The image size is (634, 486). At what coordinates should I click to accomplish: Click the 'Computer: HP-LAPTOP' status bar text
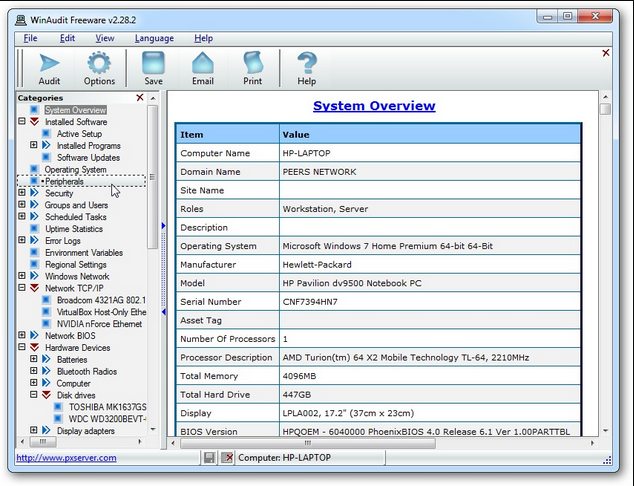coord(285,458)
